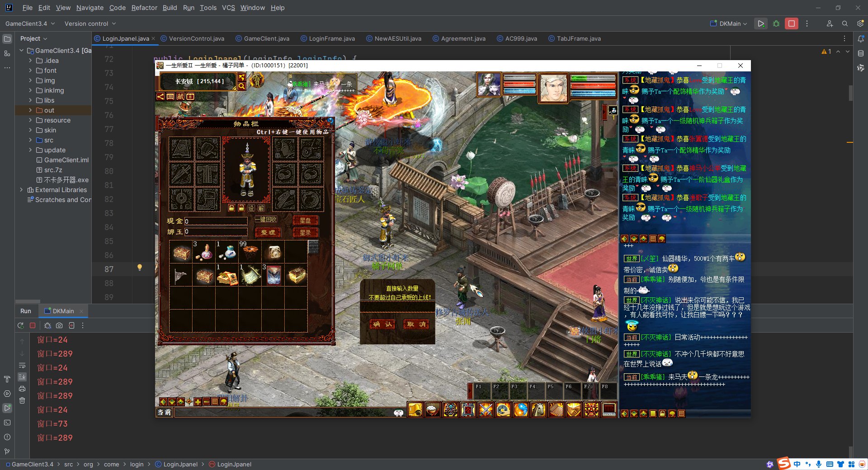Click the quantity input field in the dialog
This screenshot has width=868, height=470.
tap(397, 307)
